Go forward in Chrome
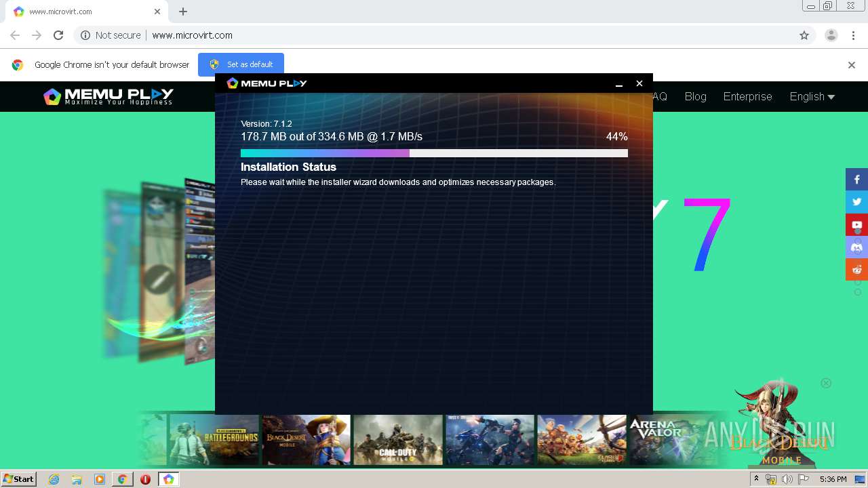868x488 pixels. (37, 35)
